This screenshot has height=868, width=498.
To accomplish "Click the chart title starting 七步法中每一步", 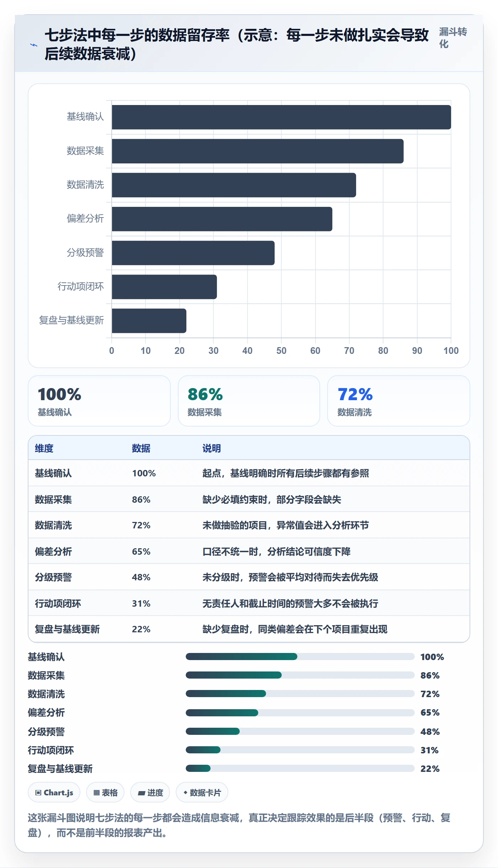I will (x=237, y=45).
